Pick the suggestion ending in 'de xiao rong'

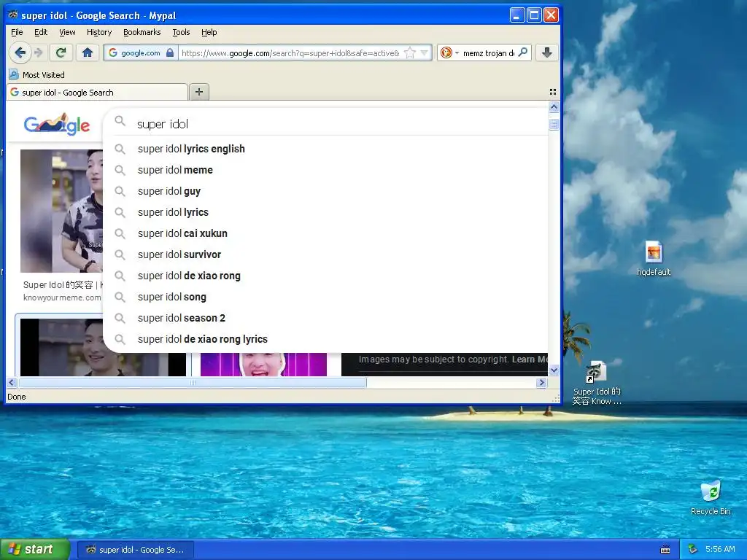click(x=325, y=276)
